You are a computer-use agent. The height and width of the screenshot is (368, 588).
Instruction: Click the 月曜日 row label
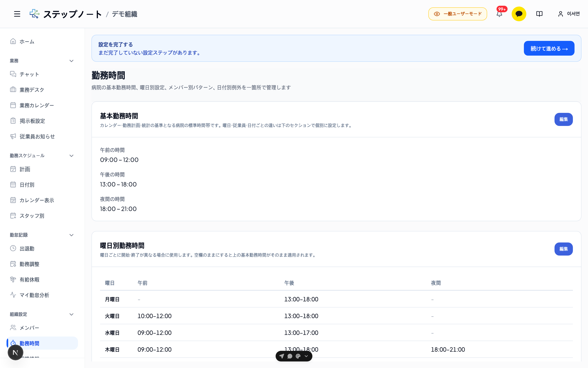pyautogui.click(x=112, y=299)
